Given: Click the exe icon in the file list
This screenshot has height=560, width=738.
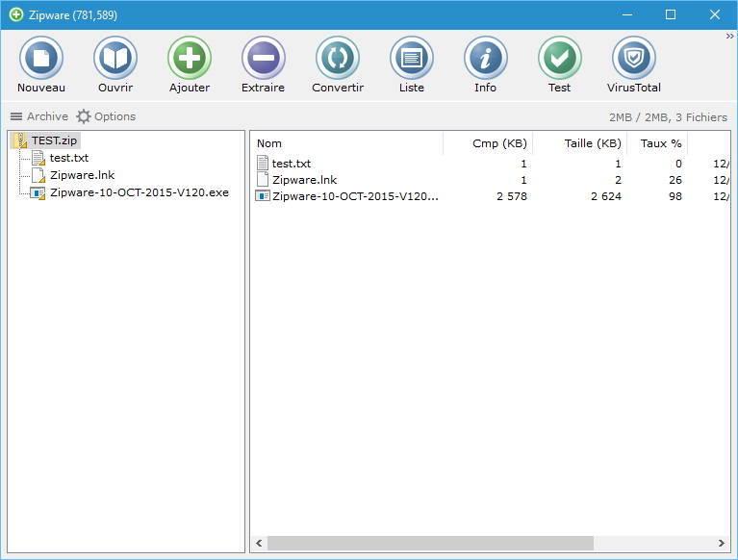Looking at the screenshot, I should pyautogui.click(x=262, y=195).
